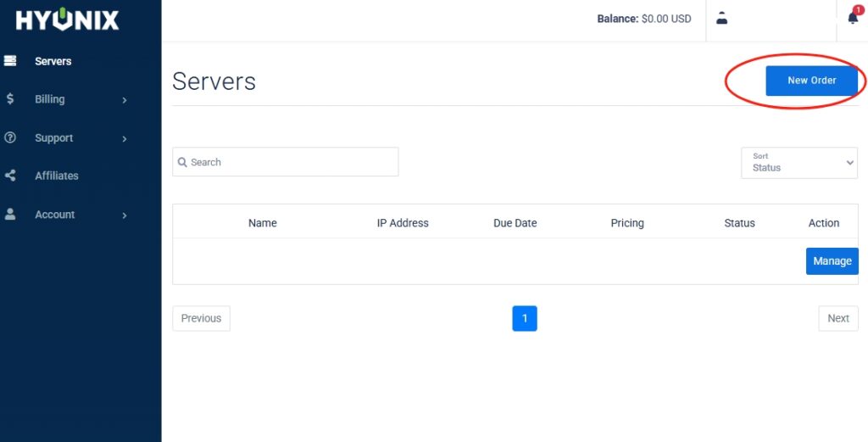The image size is (868, 442).
Task: Click the Affiliates share icon
Action: coord(10,176)
